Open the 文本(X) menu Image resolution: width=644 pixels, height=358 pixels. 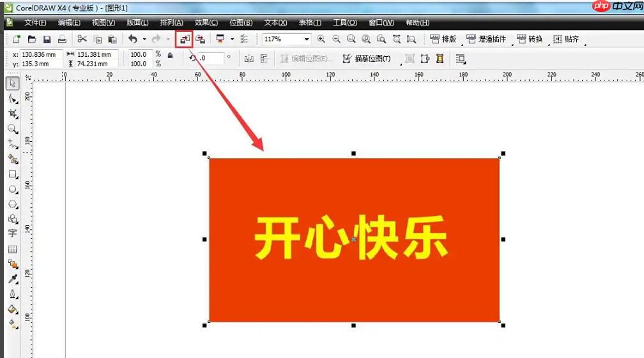coord(275,22)
